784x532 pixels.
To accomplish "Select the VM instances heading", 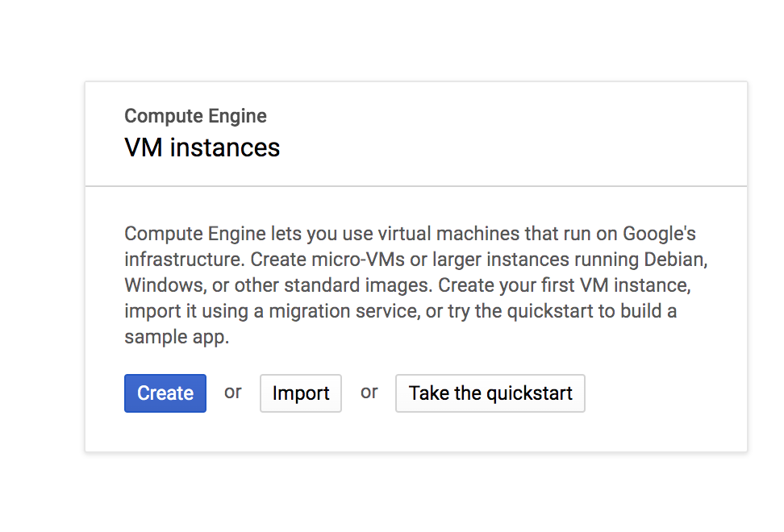I will tap(202, 148).
